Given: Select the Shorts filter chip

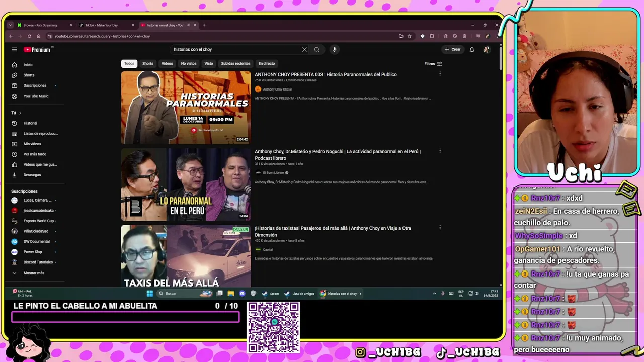Looking at the screenshot, I should (147, 64).
